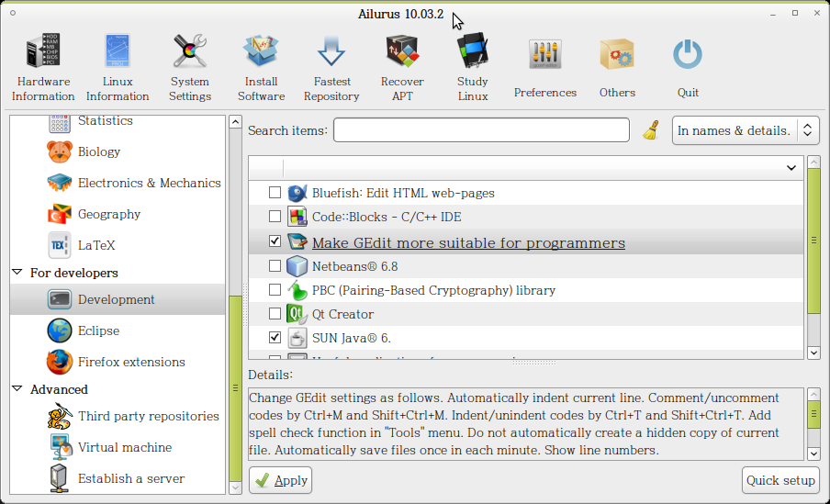Select Electronics & Mechanics category

tap(118, 184)
